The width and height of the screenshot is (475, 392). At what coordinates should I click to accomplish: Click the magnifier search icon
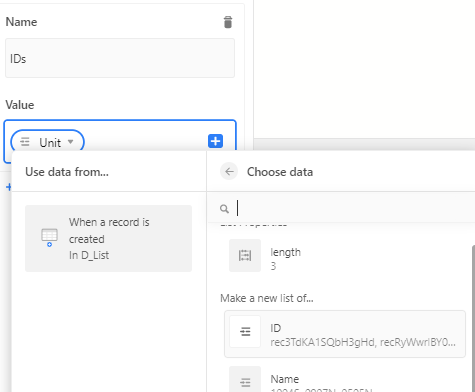pyautogui.click(x=224, y=209)
